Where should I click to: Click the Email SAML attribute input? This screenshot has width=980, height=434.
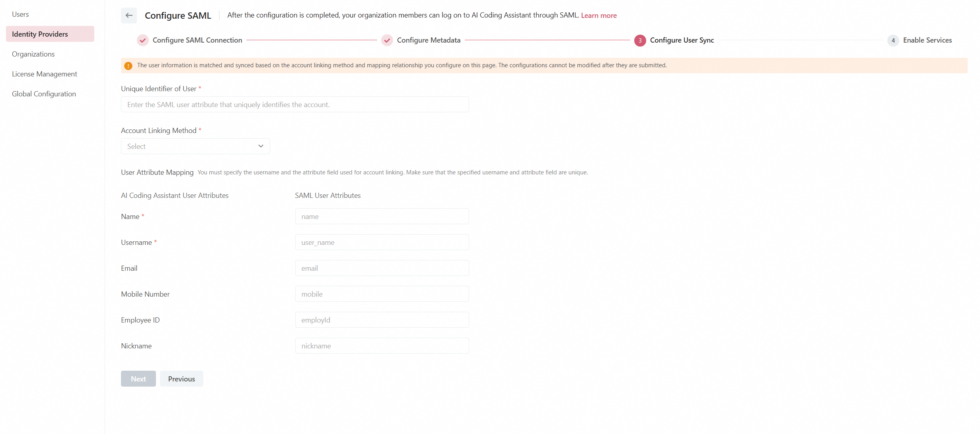382,268
